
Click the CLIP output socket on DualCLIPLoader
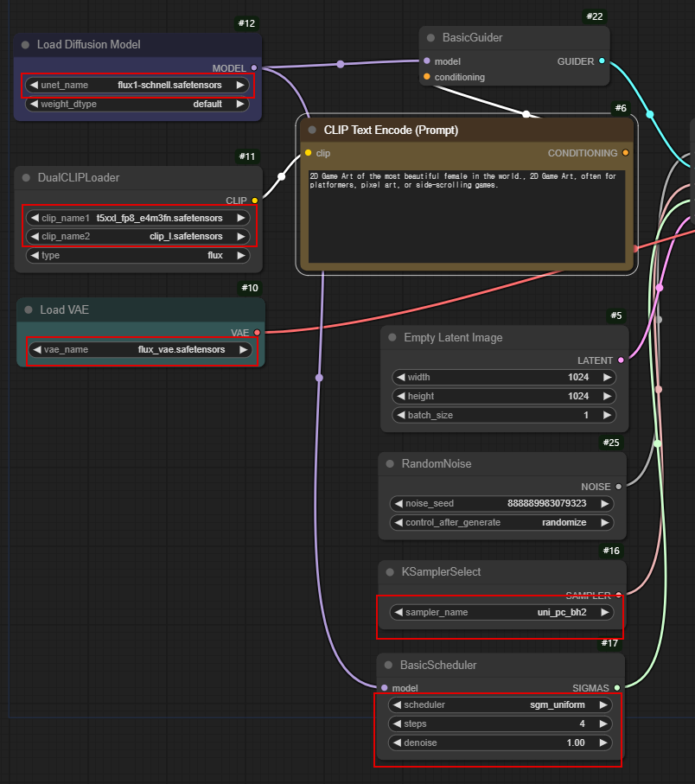point(254,201)
